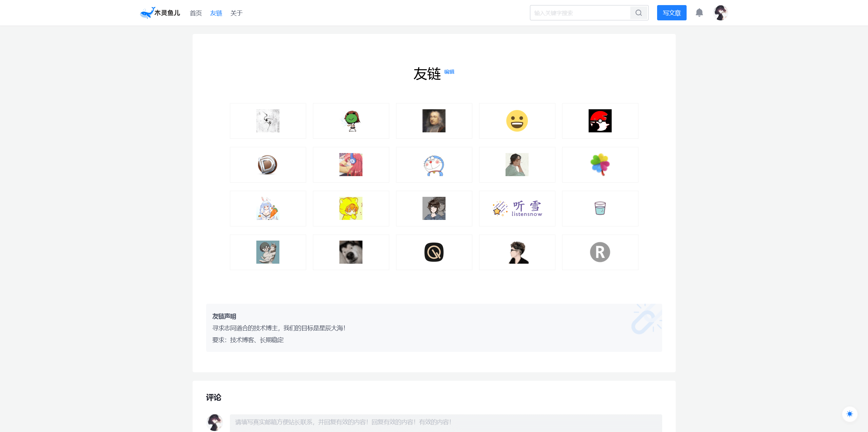Screen dimensions: 868x432
Task: Open the red-haired anime girl with headphones link
Action: pos(351,165)
